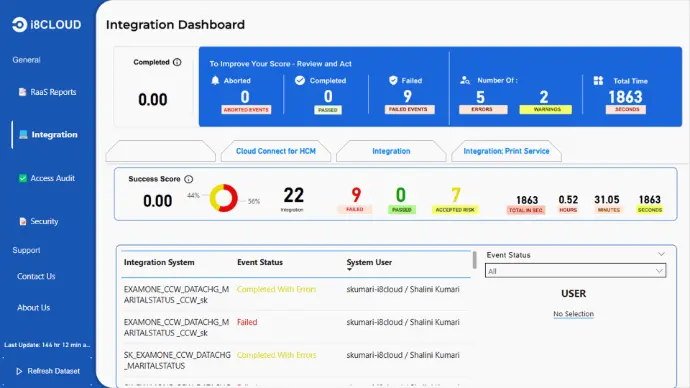Screen dimensions: 690x388
Task: Click the Integration System column header
Action: [x=159, y=262]
